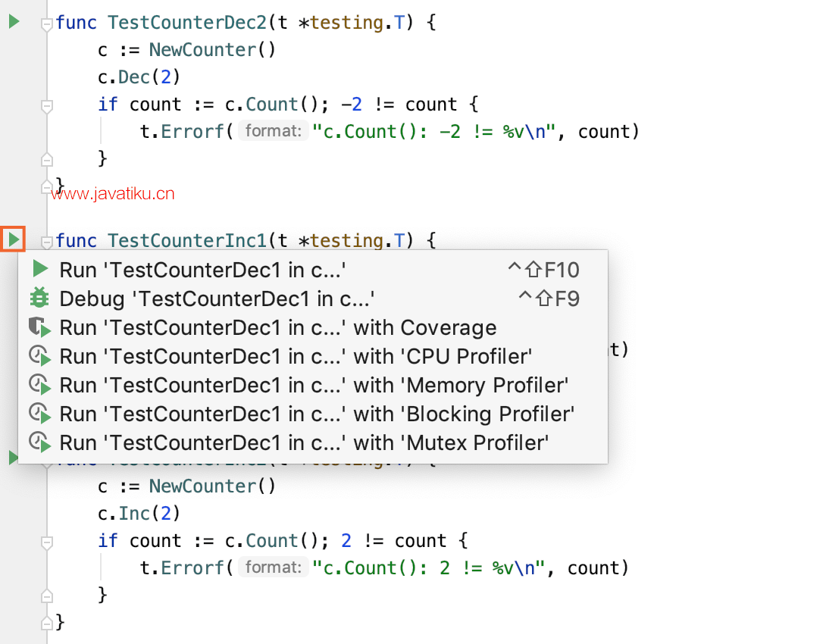Click NewCounter() in TestCounterDec2
This screenshot has width=826, height=644.
[212, 50]
